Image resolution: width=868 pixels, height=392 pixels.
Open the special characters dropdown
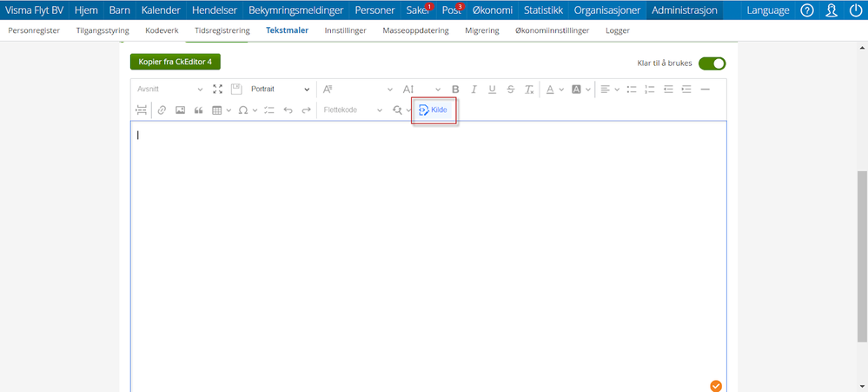248,110
